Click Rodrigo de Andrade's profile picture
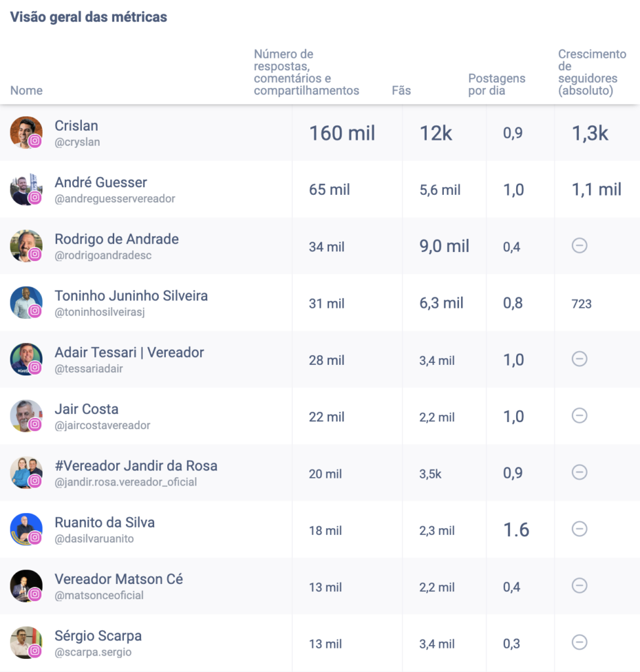 [26, 245]
